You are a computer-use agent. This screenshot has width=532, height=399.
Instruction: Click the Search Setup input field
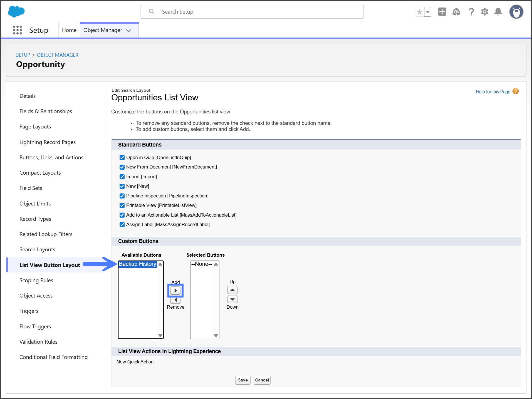252,12
